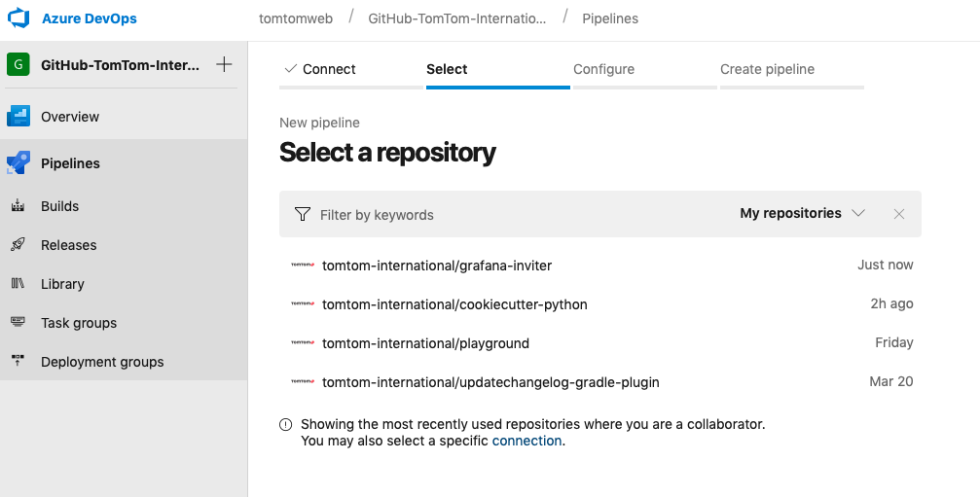Expand the My repositories chevron arrow
980x497 pixels.
858,213
